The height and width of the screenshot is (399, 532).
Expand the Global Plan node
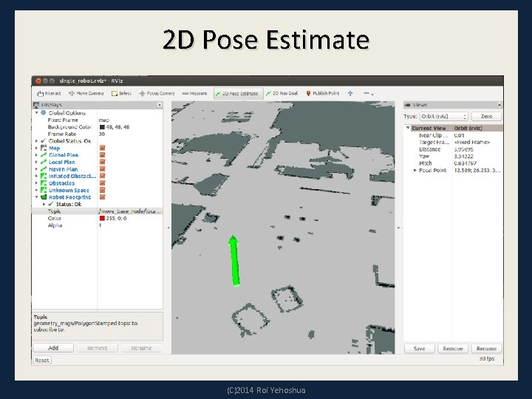[x=37, y=155]
